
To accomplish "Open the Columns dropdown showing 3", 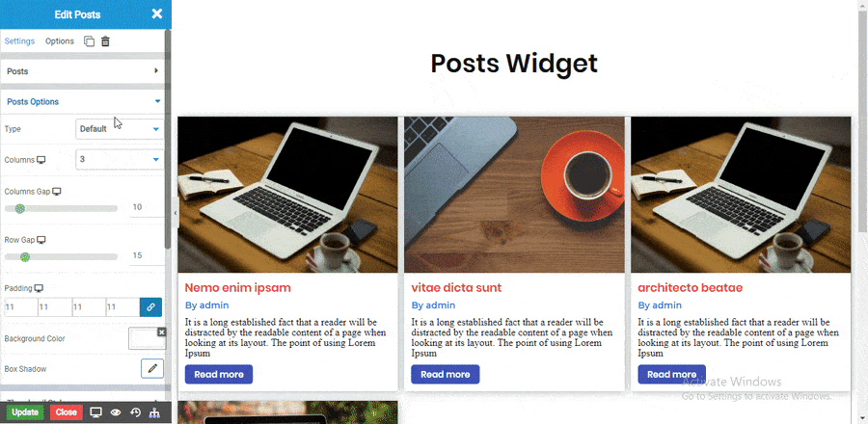I will coord(119,159).
